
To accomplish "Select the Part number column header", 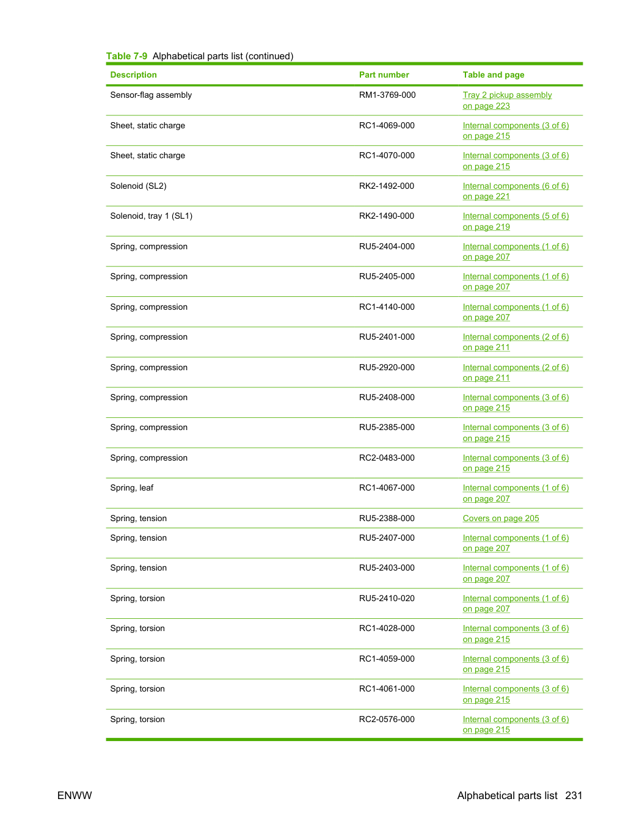I will 384,75.
